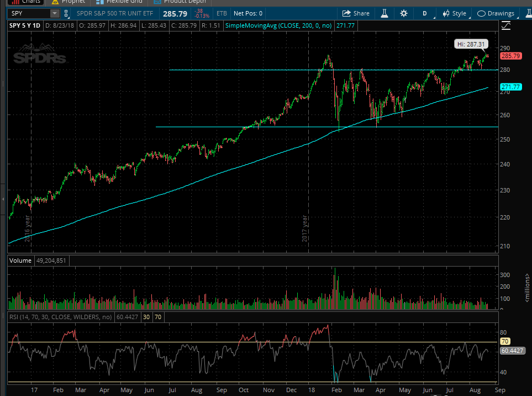Collapse the left sidebar arrow

(3, 199)
